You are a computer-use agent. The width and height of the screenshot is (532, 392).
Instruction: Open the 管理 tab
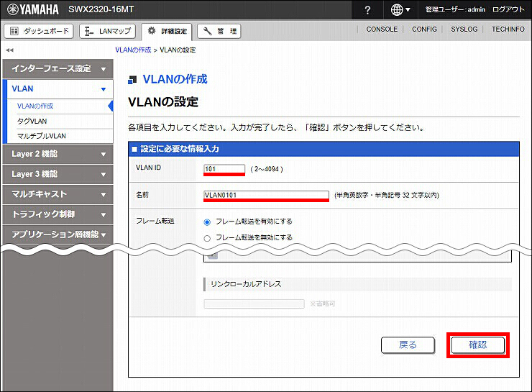coord(219,31)
